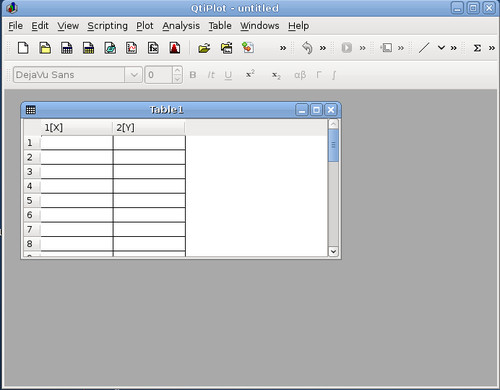Increase font size with the up stepper

click(x=177, y=71)
